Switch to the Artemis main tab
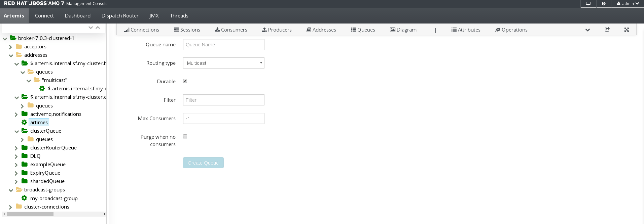This screenshot has width=644, height=224. tap(14, 15)
